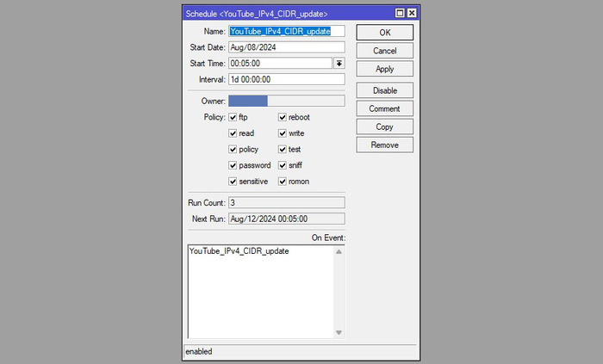
Task: Disable the scheduler entry
Action: (x=384, y=90)
